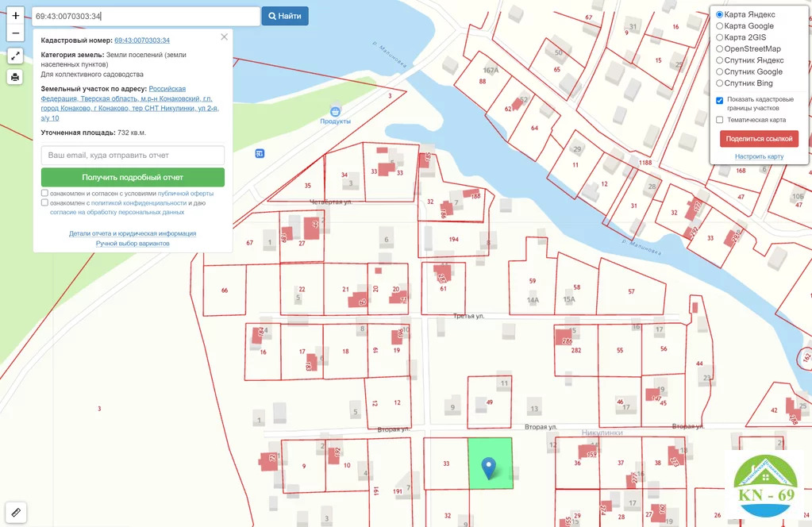Select Спутник Bing radio button
This screenshot has height=527, width=812.
click(719, 83)
